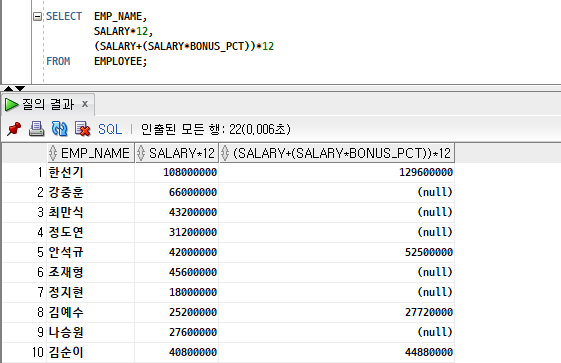
Task: Select the (null) cell in 정도연 row
Action: click(337, 232)
